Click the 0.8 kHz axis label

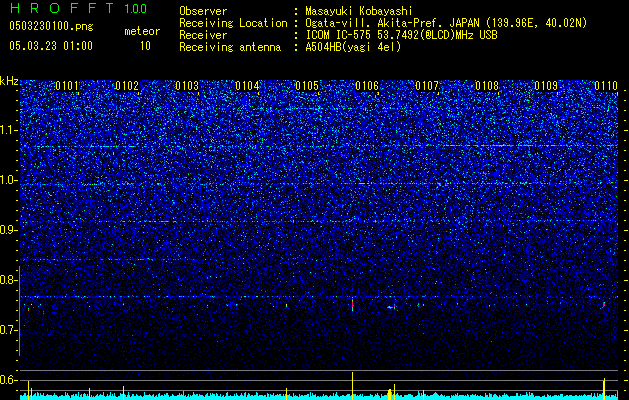click(9, 280)
